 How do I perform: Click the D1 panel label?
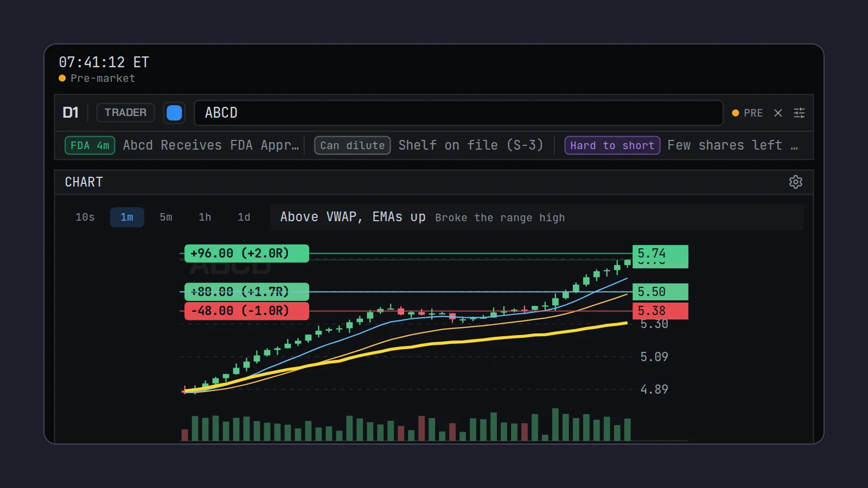click(71, 113)
